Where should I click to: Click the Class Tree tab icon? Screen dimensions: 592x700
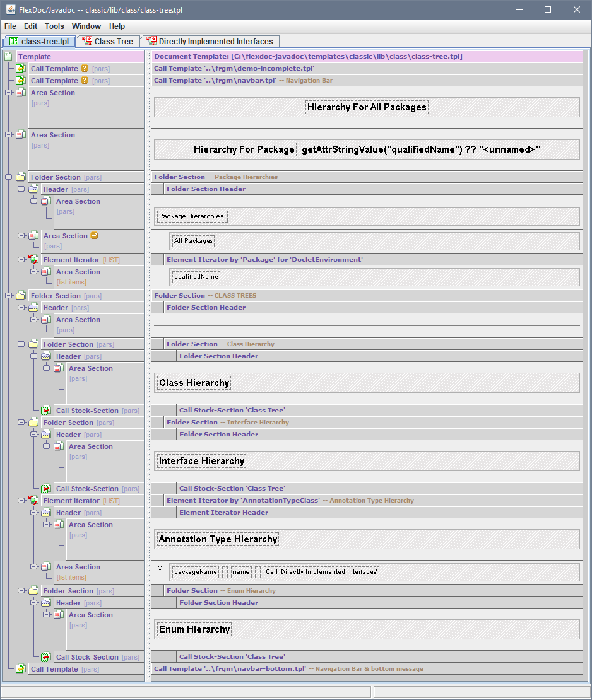pos(88,41)
